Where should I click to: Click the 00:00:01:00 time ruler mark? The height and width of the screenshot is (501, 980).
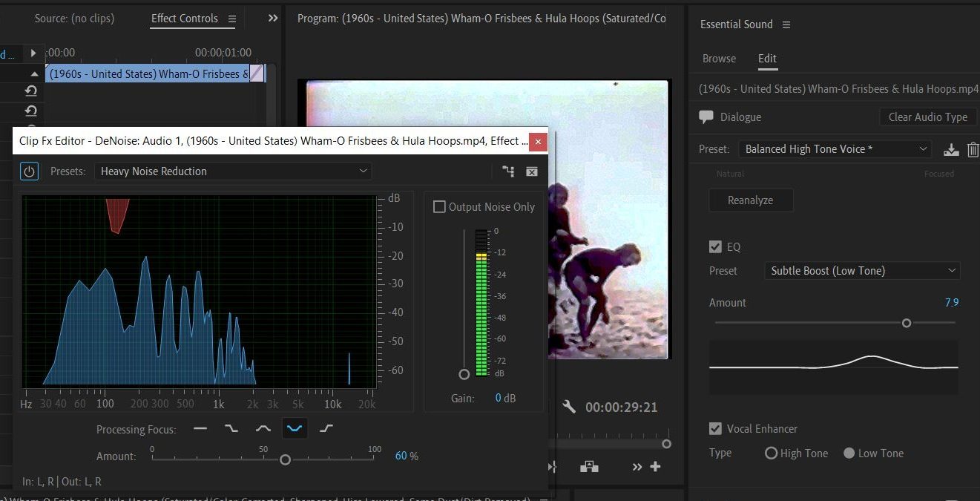pyautogui.click(x=223, y=53)
